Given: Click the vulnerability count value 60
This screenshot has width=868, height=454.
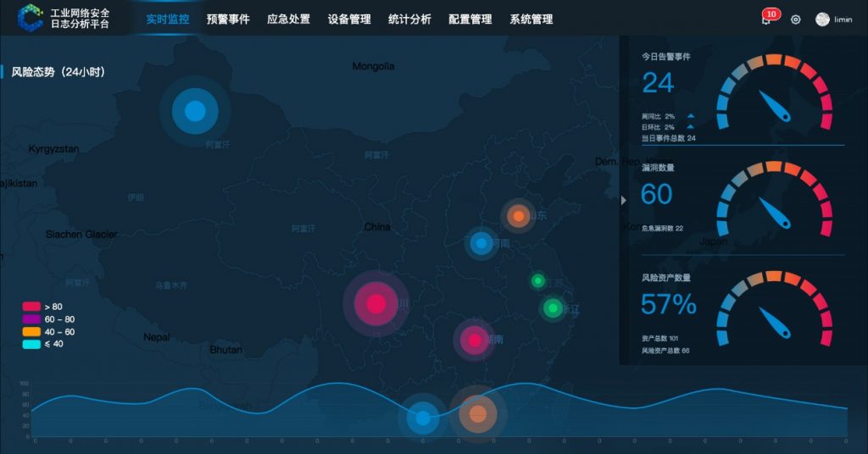Looking at the screenshot, I should tap(657, 195).
